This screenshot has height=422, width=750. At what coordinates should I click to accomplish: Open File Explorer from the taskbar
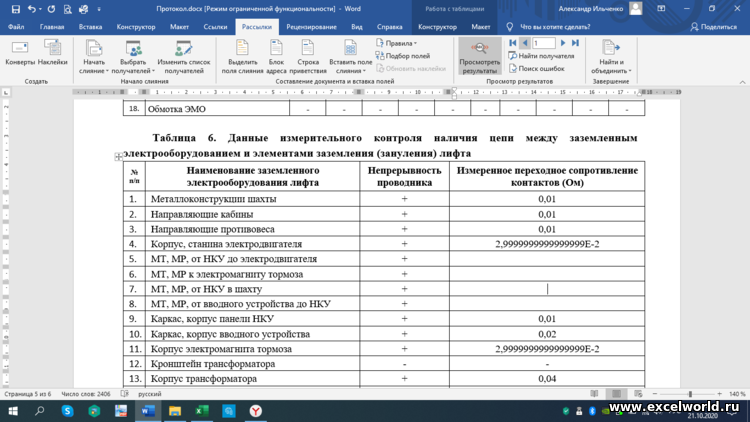click(175, 411)
